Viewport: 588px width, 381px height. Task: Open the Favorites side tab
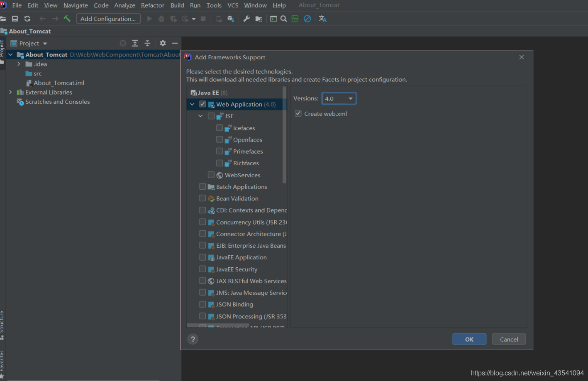(x=2, y=364)
